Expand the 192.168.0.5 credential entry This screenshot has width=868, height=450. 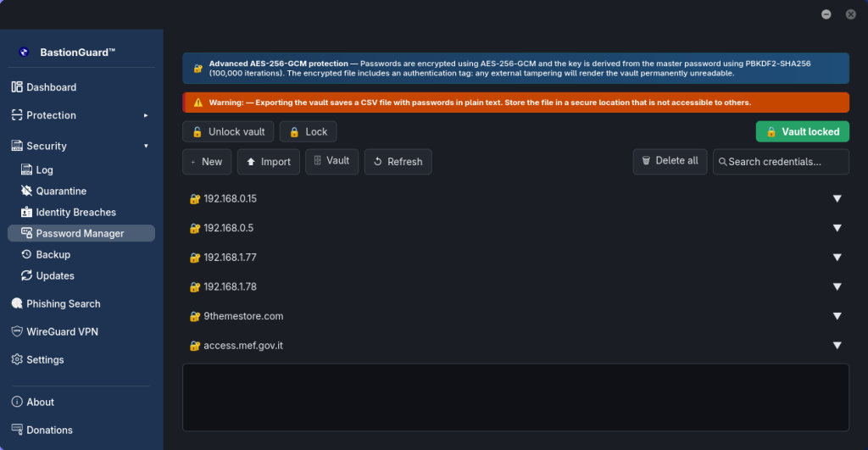coord(837,228)
